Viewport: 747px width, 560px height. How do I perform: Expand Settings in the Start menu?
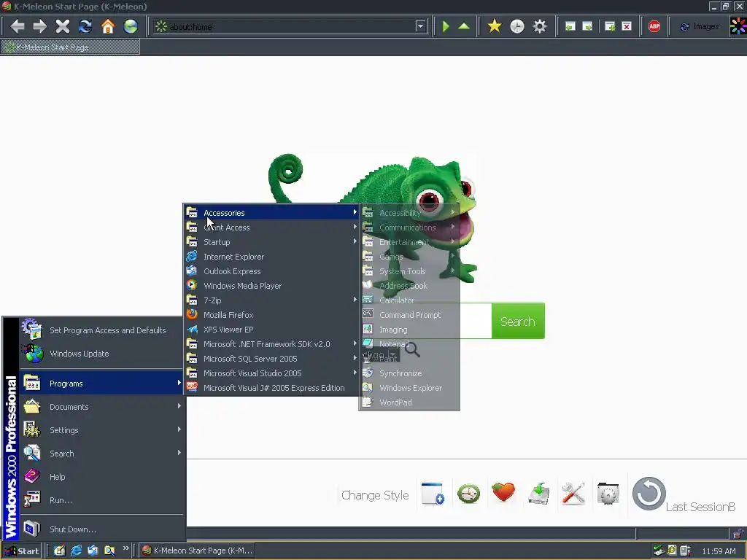point(101,430)
